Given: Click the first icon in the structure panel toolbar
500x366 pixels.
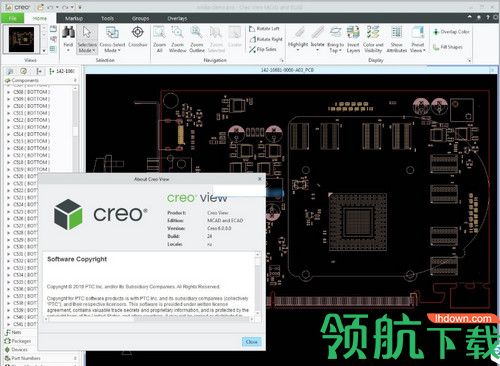Looking at the screenshot, I should 10,71.
